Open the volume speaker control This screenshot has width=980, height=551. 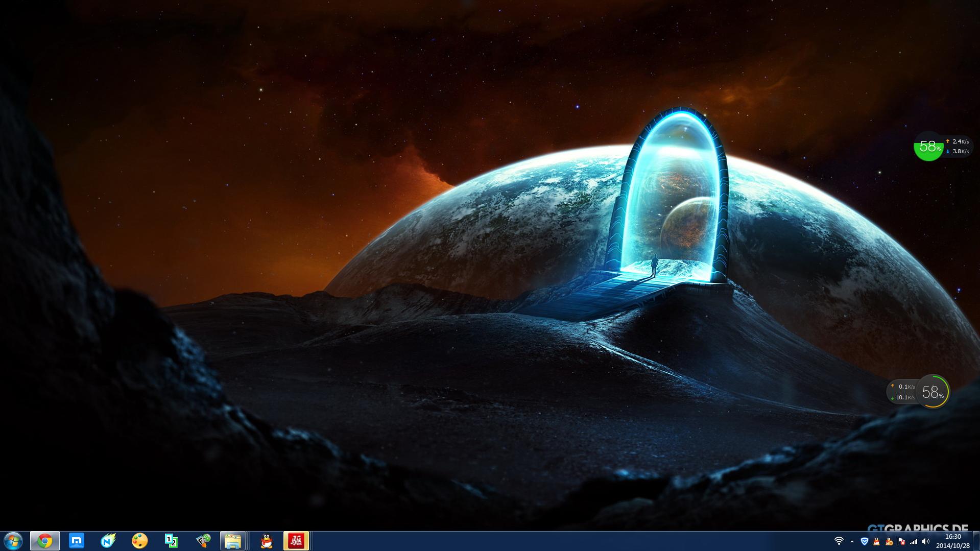point(926,541)
